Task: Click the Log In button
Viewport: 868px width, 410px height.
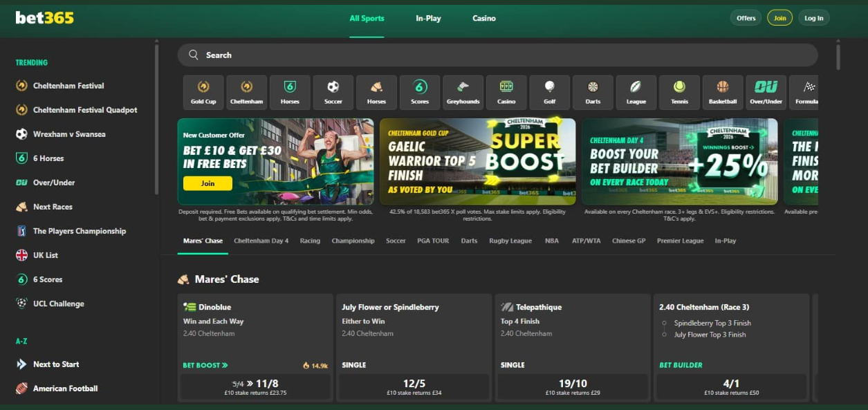Action: click(x=814, y=18)
